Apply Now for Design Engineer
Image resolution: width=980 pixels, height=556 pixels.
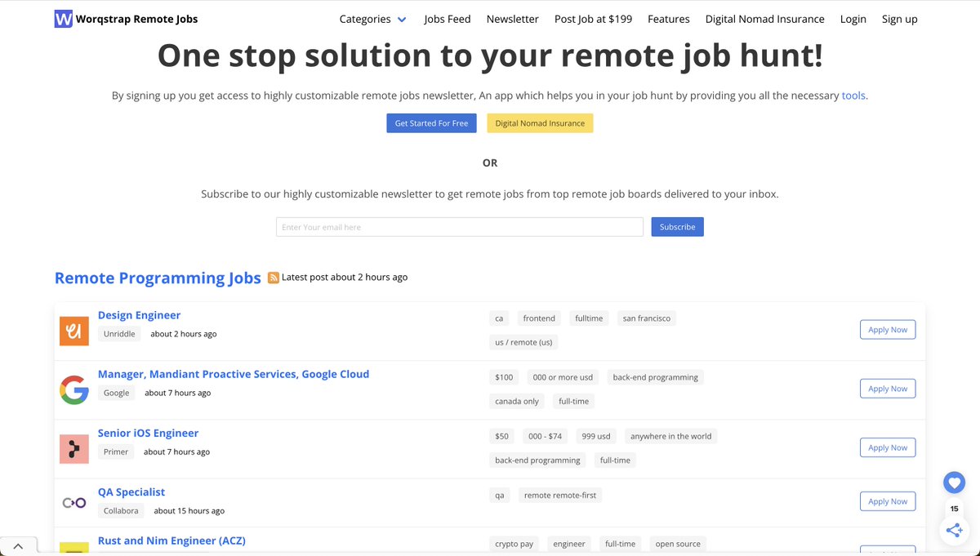(x=888, y=330)
